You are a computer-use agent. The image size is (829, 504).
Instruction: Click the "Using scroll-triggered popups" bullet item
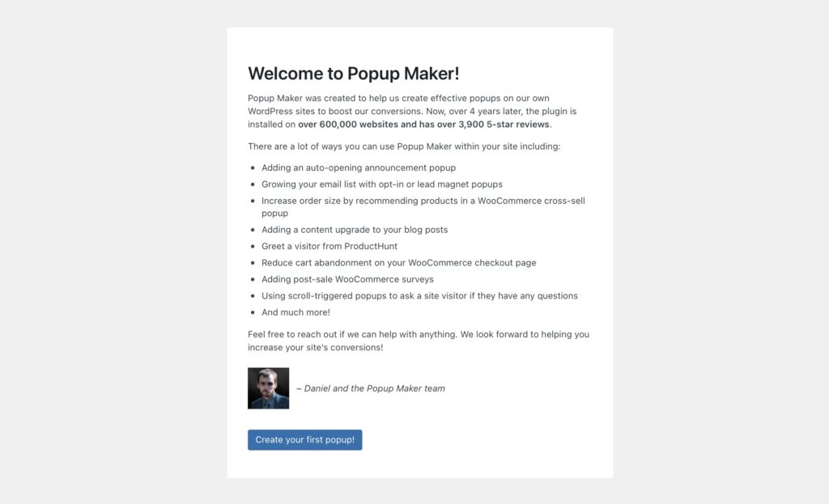[419, 296]
